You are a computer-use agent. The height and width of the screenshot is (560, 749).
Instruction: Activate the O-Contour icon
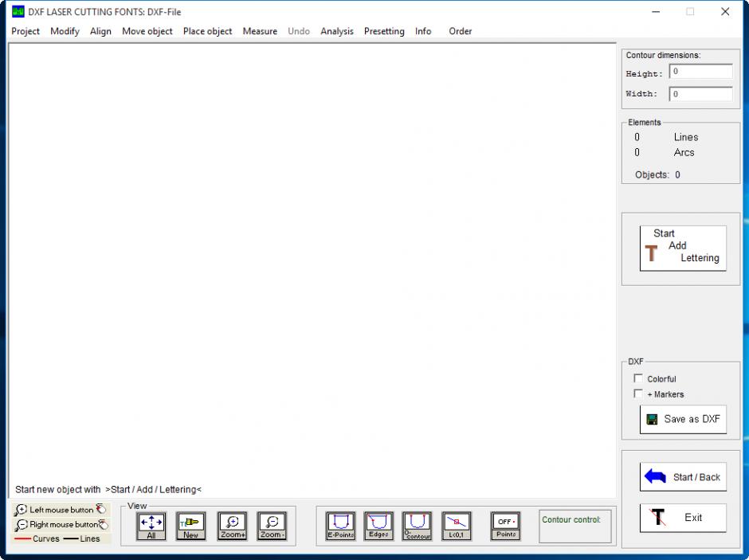pos(417,526)
